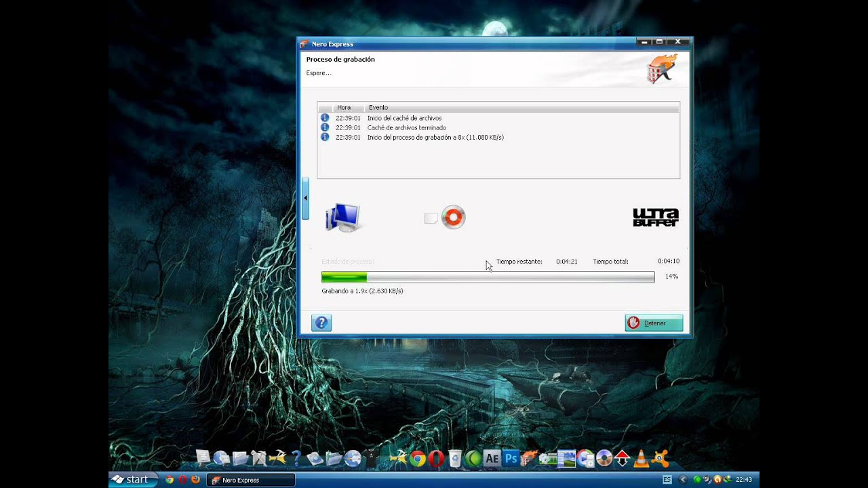Open avast from the dock
Screen dimensions: 868x488
[x=660, y=459]
